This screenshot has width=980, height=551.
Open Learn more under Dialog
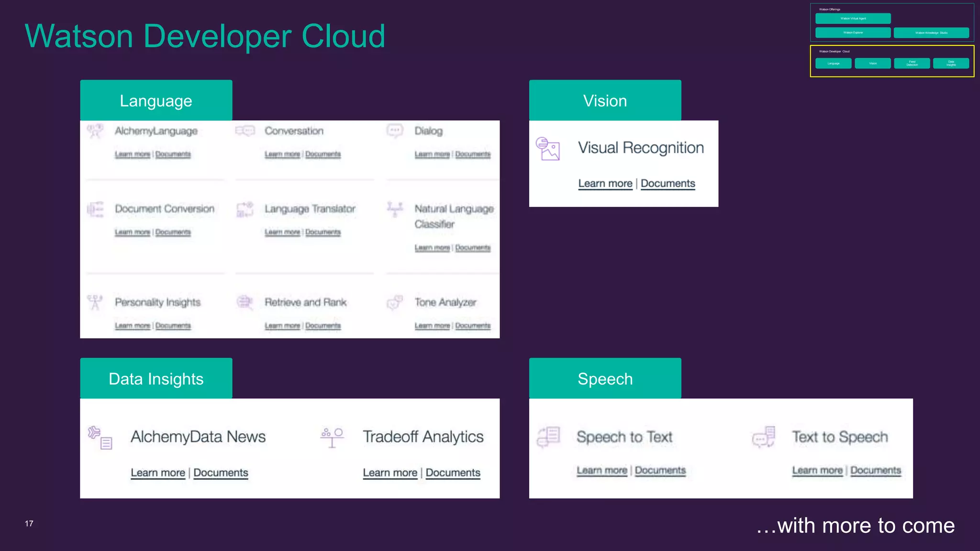click(x=432, y=154)
